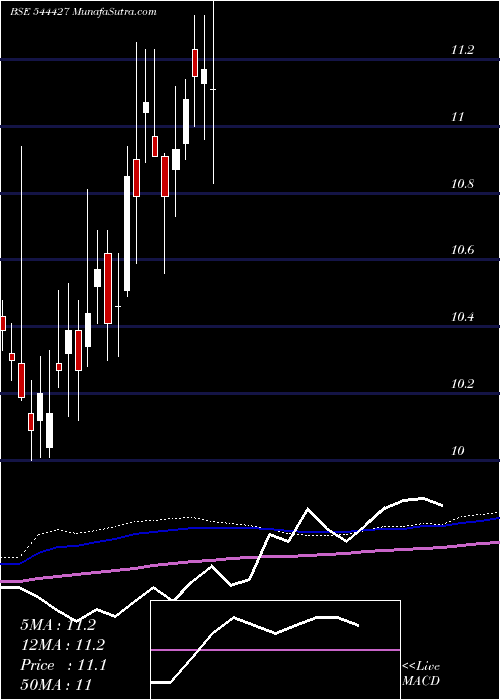Click the 11.2 price axis label
The width and height of the screenshot is (500, 700).
pos(462,50)
